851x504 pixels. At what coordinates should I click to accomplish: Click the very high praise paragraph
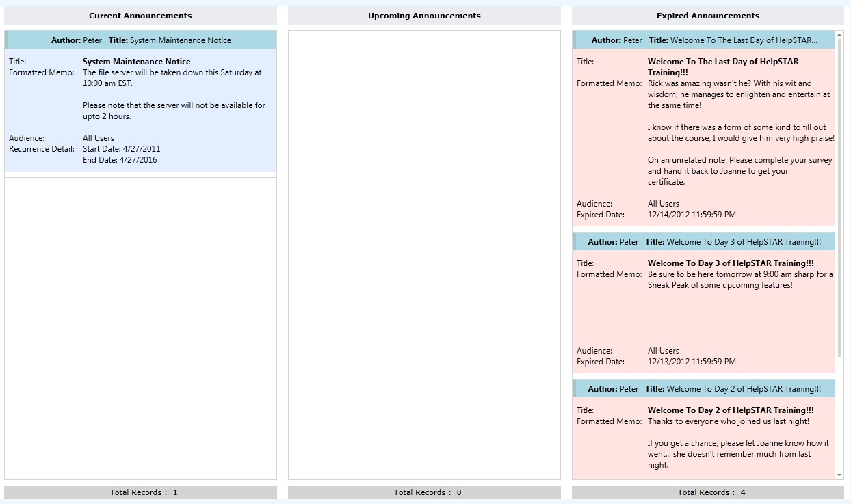coord(741,133)
